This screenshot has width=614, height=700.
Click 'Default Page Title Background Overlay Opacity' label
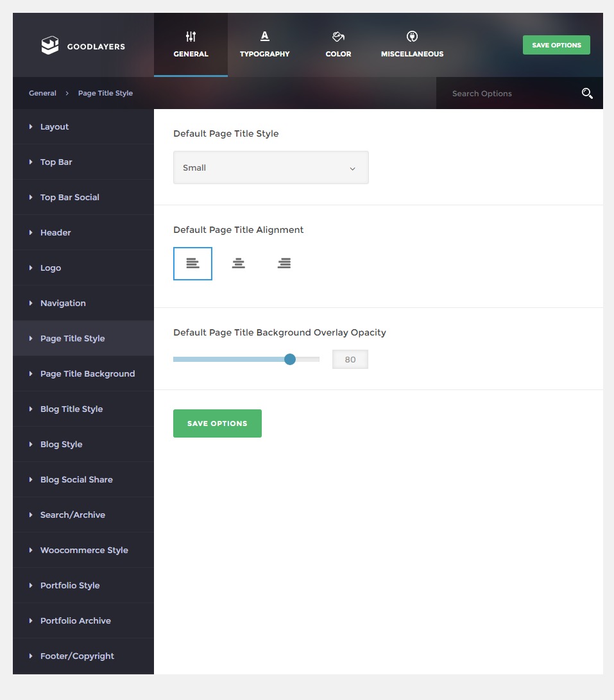[280, 332]
